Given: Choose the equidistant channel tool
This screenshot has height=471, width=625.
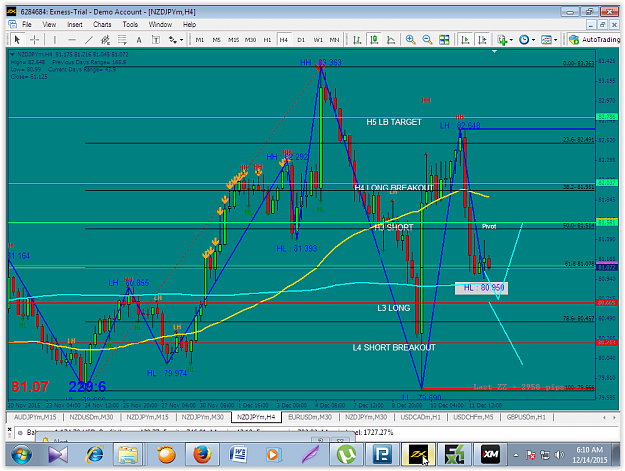Looking at the screenshot, I should click(105, 39).
